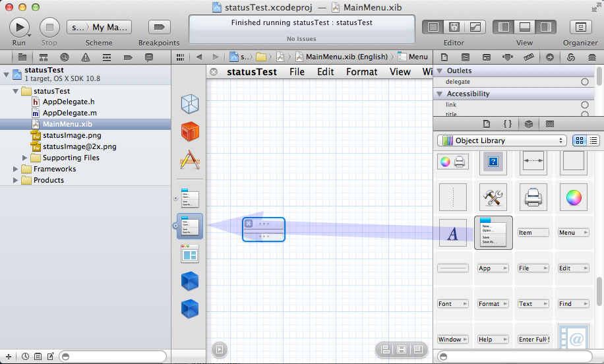604x364 pixels.
Task: Click the delegate outlet connection circle
Action: tap(585, 82)
